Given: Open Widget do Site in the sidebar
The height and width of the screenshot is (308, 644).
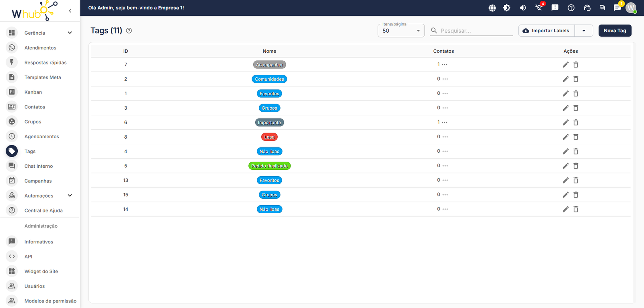Looking at the screenshot, I should tap(40, 271).
